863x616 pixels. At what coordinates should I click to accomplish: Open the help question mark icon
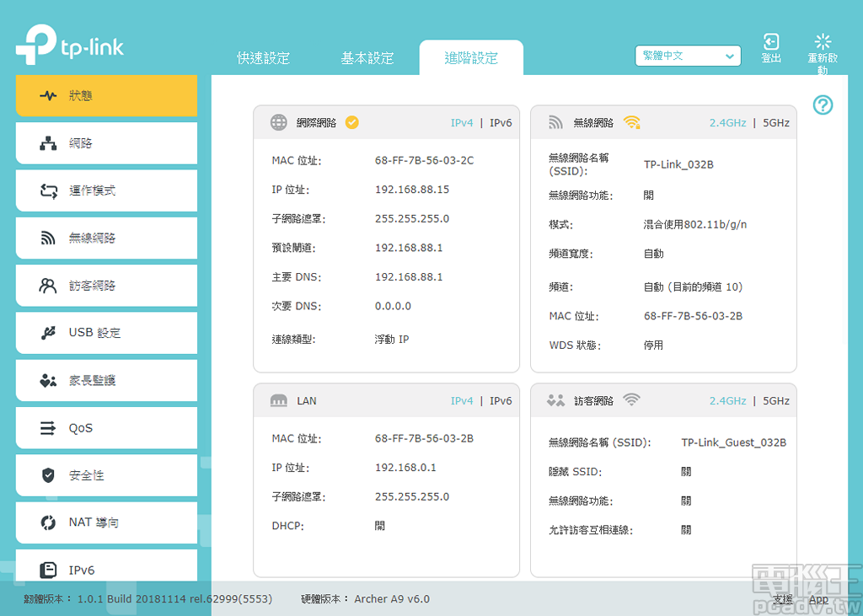[823, 105]
